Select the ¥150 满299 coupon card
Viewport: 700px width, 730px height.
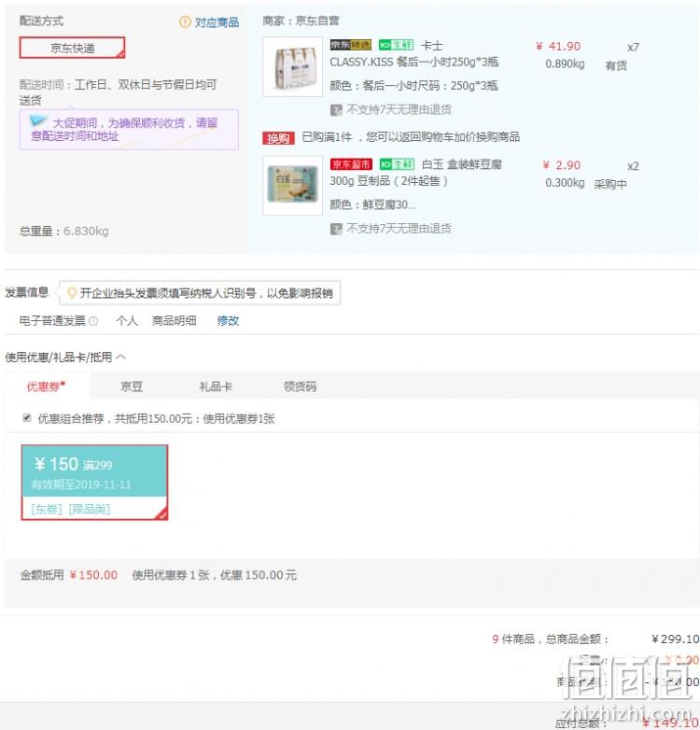pos(94,482)
